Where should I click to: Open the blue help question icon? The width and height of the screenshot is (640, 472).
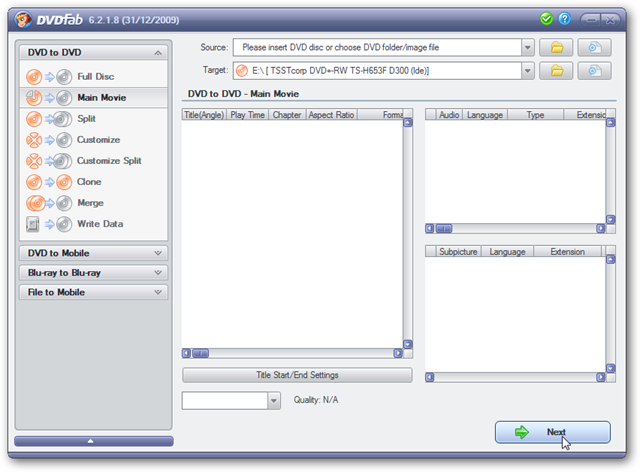(x=564, y=19)
